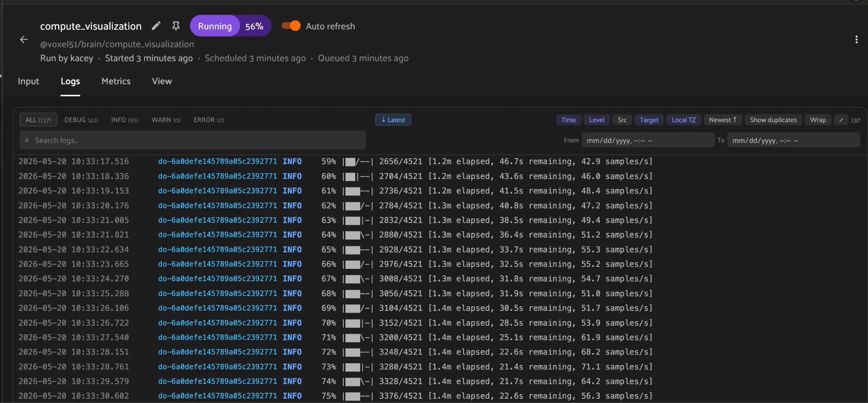The height and width of the screenshot is (403, 868).
Task: Toggle Local TZ timestamps
Action: coord(684,120)
